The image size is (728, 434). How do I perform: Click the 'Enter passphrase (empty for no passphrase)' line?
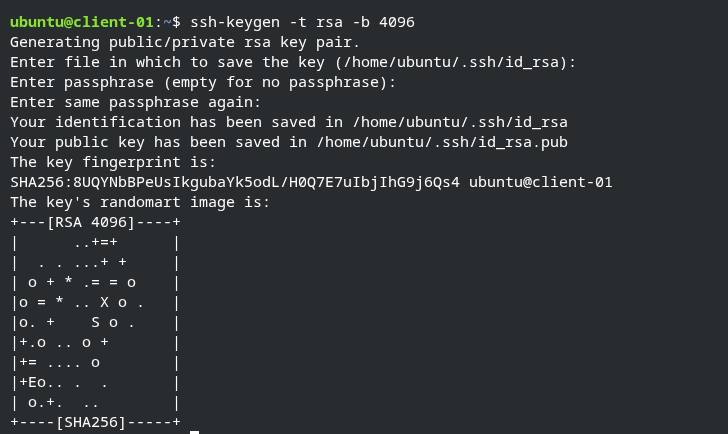click(203, 82)
